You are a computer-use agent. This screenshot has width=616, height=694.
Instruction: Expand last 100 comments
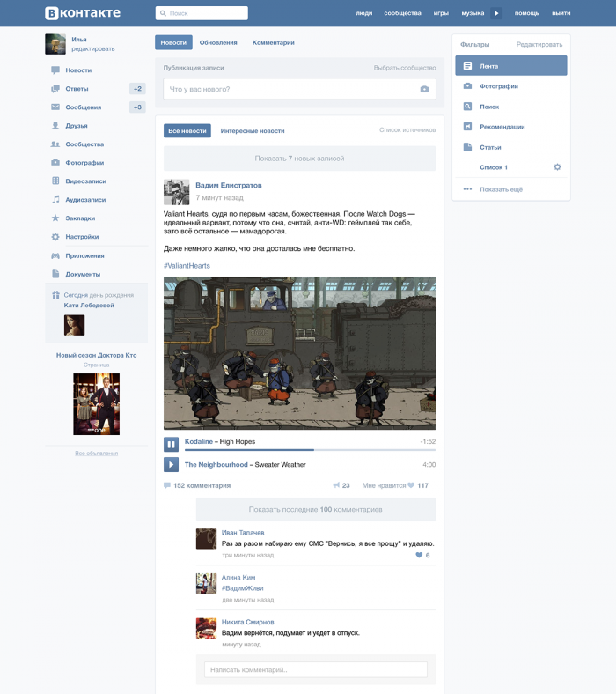[x=316, y=509]
